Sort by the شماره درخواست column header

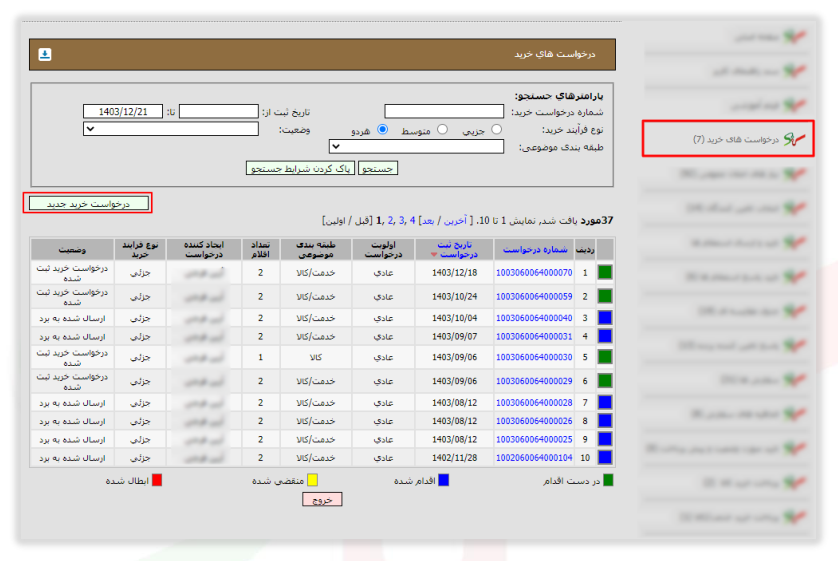coord(535,250)
